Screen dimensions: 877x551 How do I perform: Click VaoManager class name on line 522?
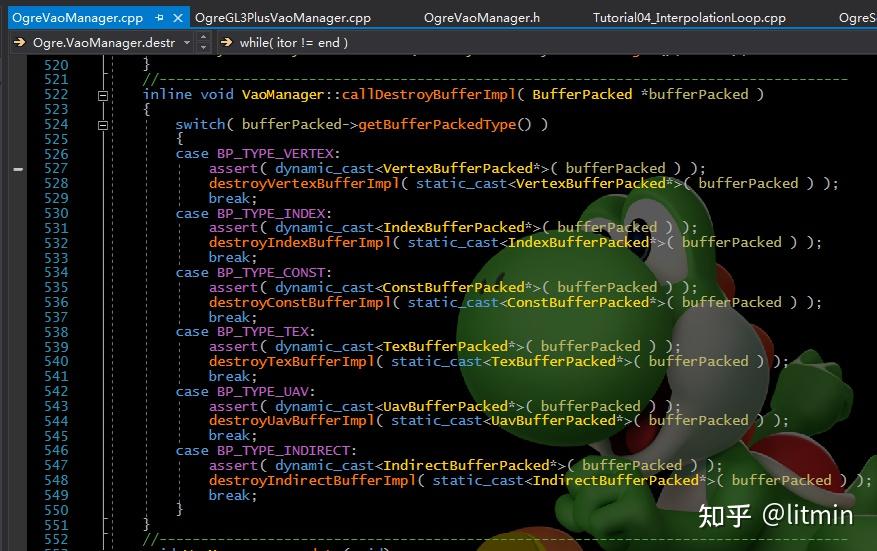[283, 95]
